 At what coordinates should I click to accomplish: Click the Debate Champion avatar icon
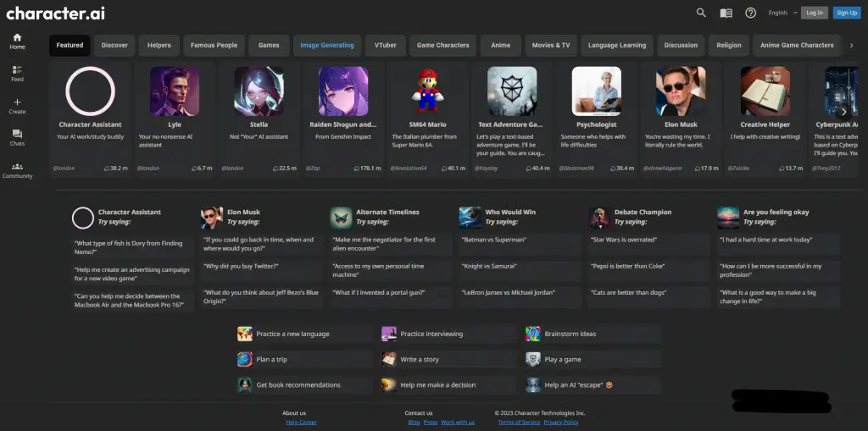[599, 218]
